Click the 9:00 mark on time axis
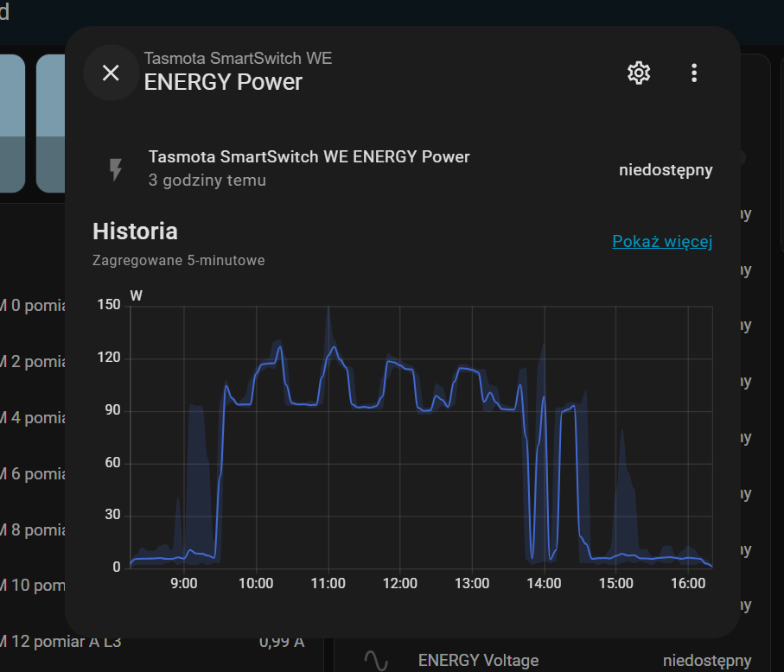The image size is (784, 672). 184,584
